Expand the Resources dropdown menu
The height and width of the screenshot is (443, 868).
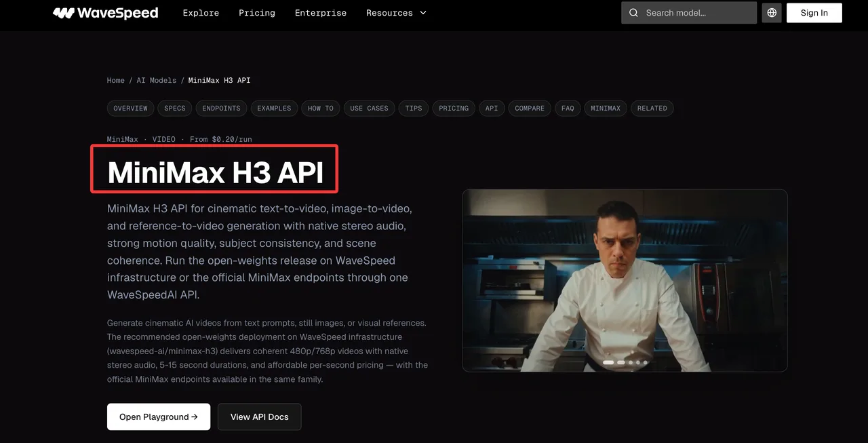pos(397,13)
